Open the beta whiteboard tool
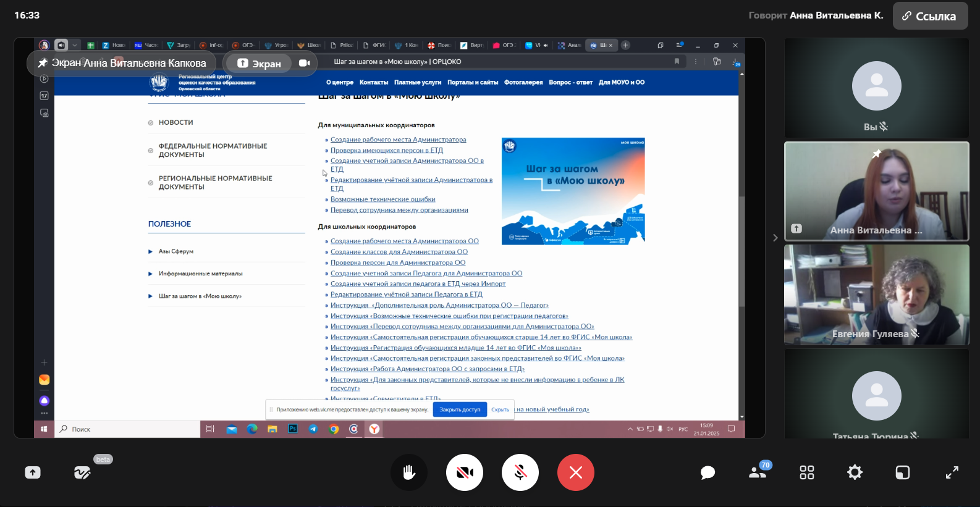 (x=82, y=472)
